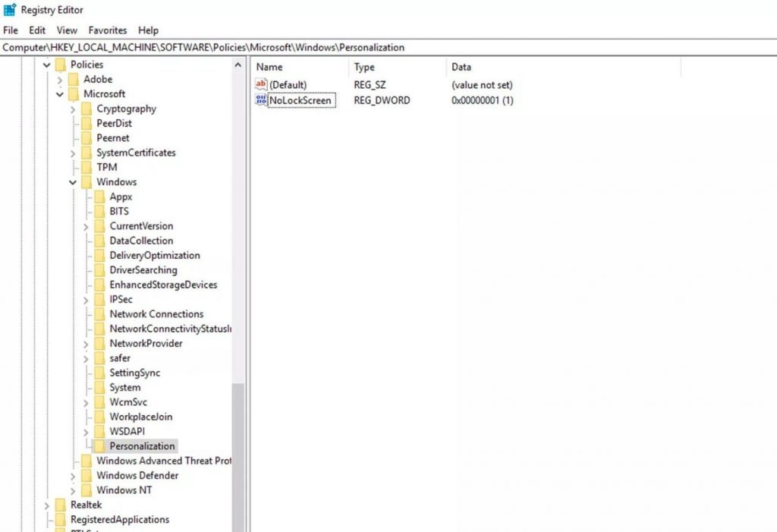The height and width of the screenshot is (532, 777).
Task: Click the Windows Defender folder icon
Action: pos(87,476)
